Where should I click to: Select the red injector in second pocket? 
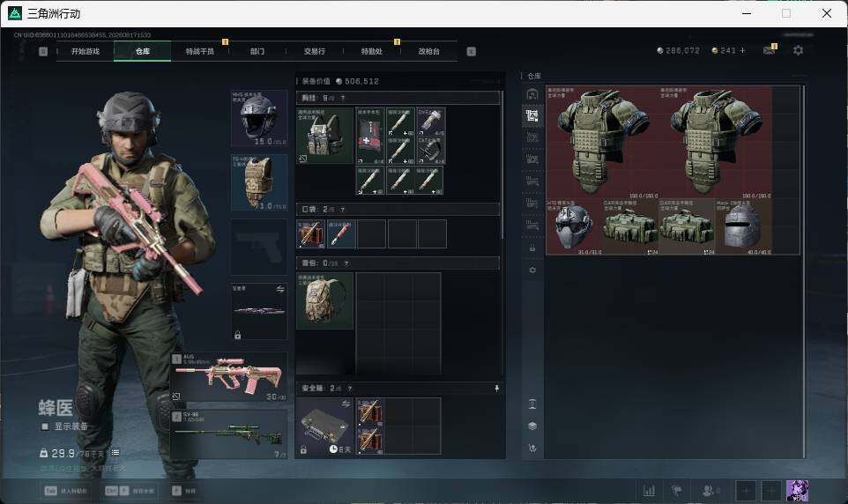(x=342, y=234)
